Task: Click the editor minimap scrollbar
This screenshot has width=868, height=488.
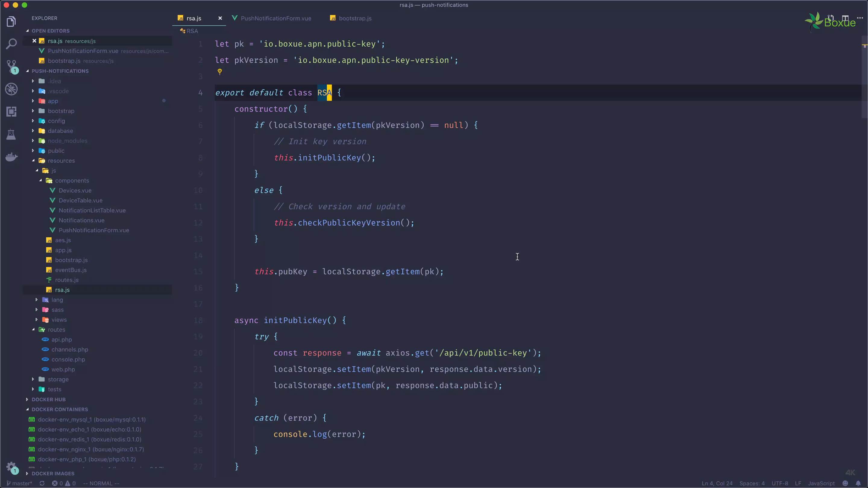Action: click(864, 77)
